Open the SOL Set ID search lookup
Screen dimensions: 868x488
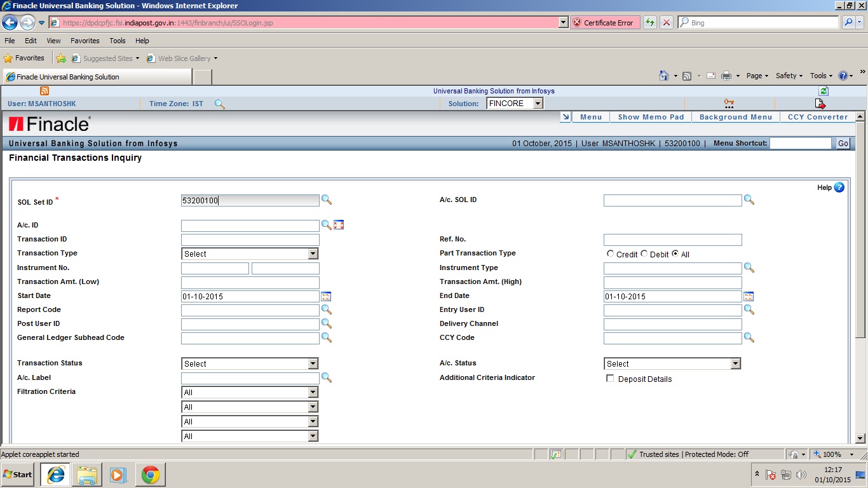point(327,200)
